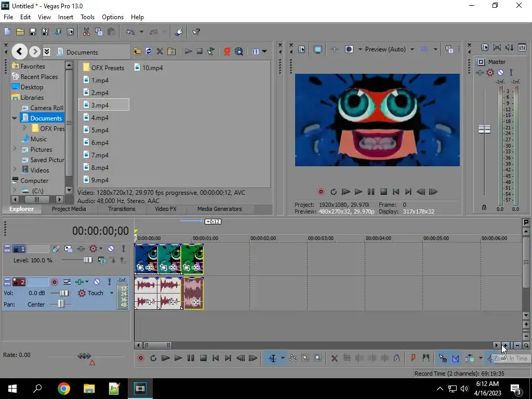Screen dimensions: 532x399
Task: Toggle Master bus mute
Action: 500,72
